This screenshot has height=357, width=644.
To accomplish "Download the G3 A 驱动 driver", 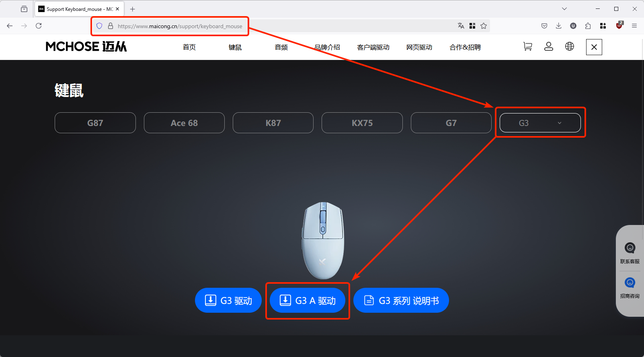I will click(x=308, y=300).
